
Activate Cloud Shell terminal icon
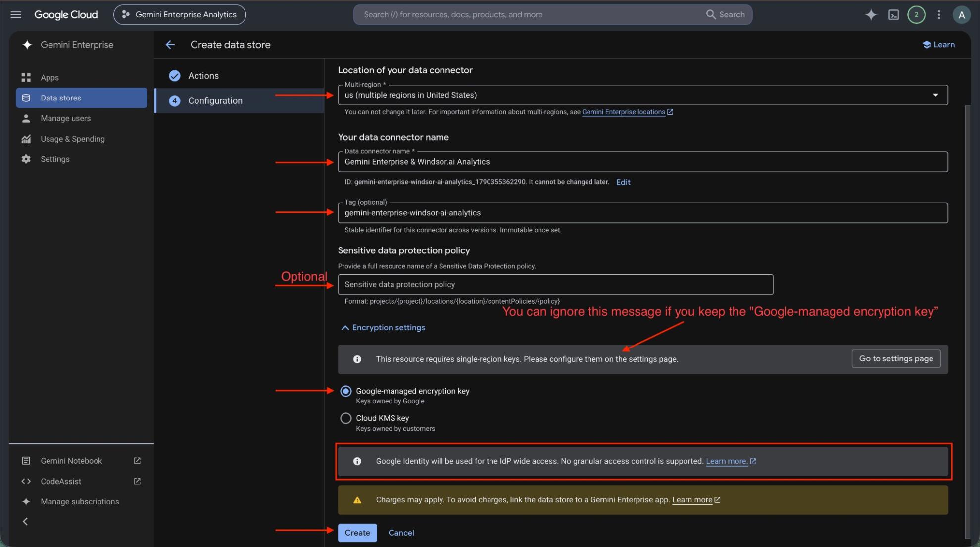pyautogui.click(x=893, y=14)
